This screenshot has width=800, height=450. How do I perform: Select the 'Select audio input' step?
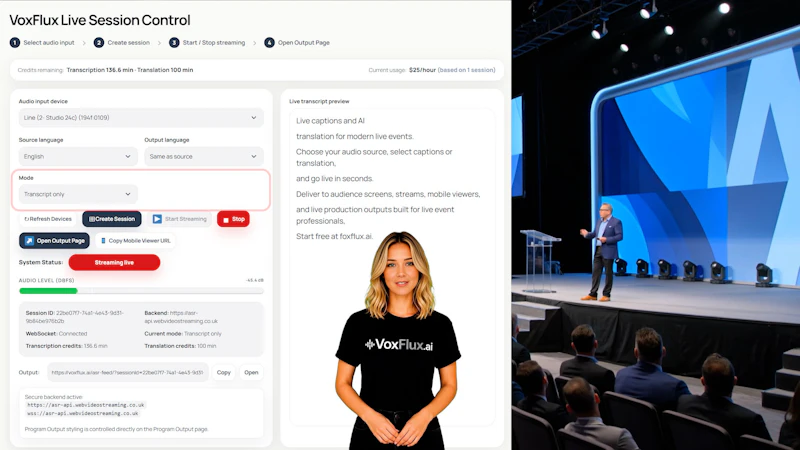click(49, 43)
